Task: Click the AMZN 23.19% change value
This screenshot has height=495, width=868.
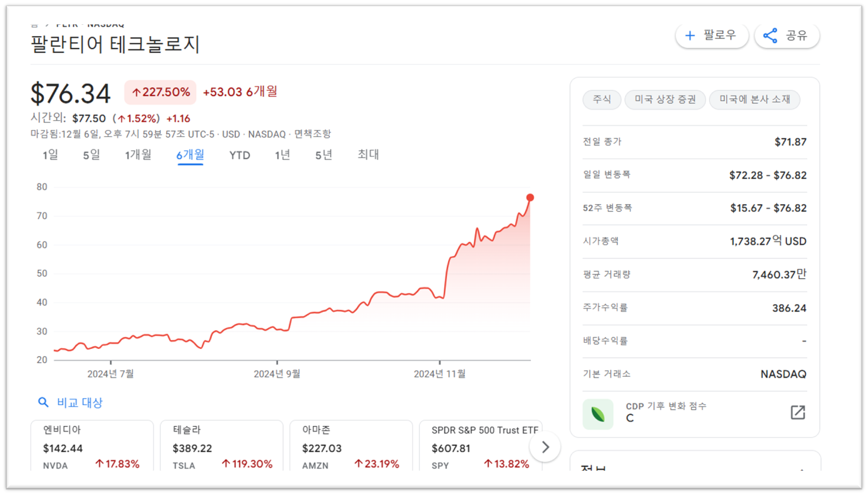Action: (377, 464)
